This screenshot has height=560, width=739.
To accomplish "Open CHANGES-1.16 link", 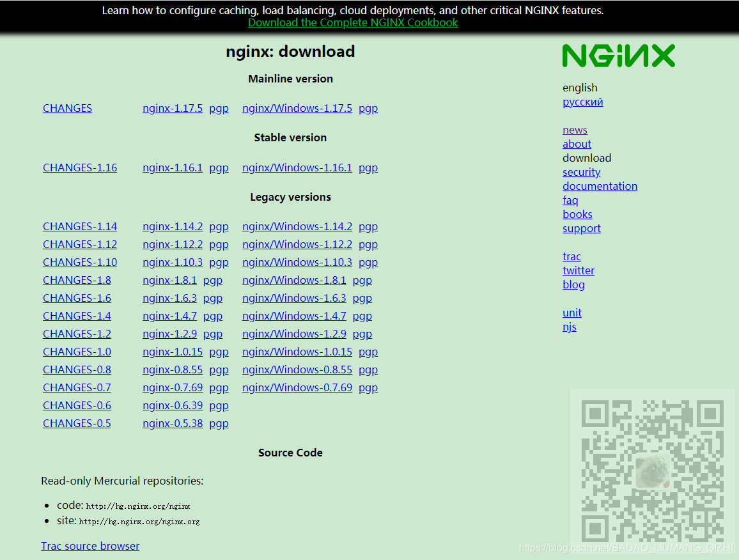I will tap(80, 168).
